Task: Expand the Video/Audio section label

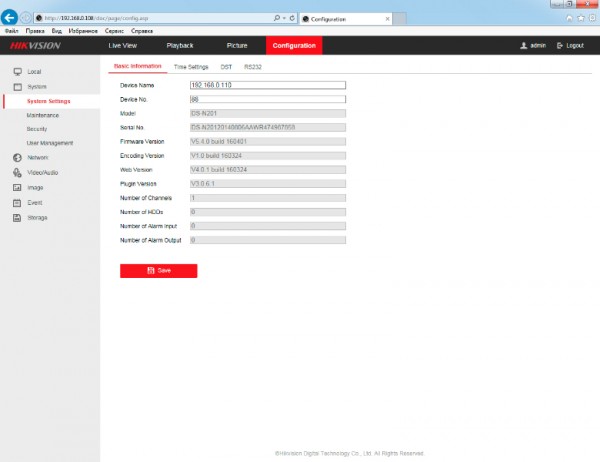Action: tap(42, 173)
